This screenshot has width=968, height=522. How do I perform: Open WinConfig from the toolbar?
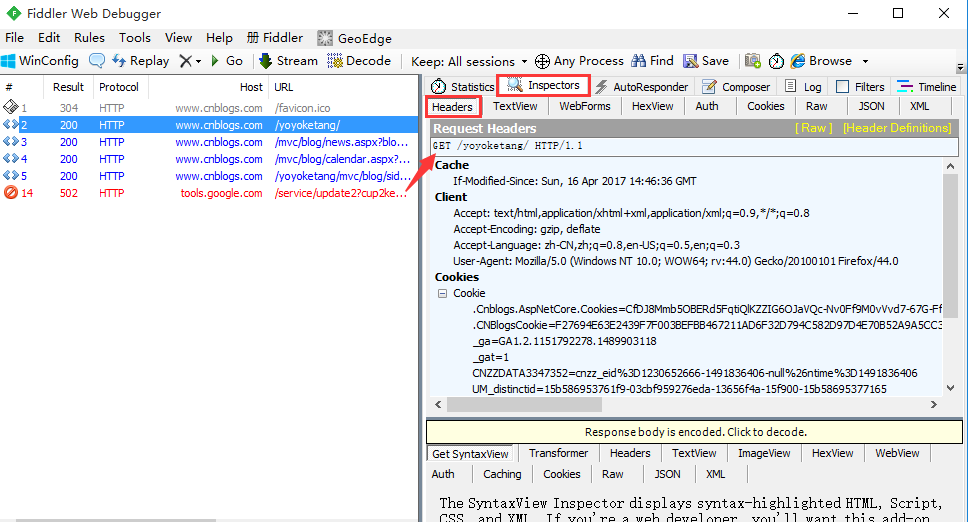click(40, 60)
